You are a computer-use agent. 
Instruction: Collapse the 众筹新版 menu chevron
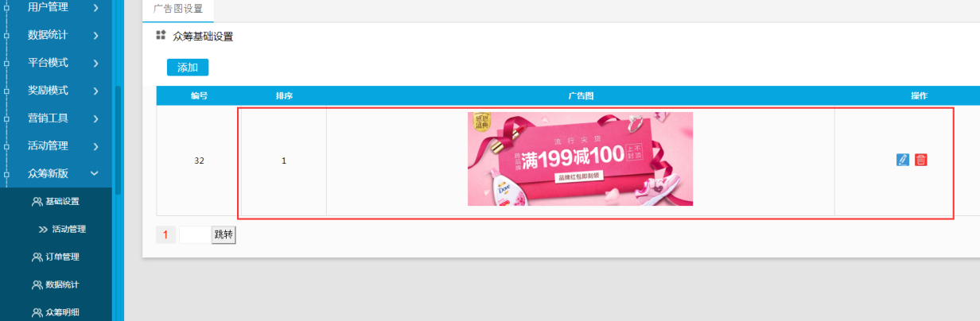[95, 173]
